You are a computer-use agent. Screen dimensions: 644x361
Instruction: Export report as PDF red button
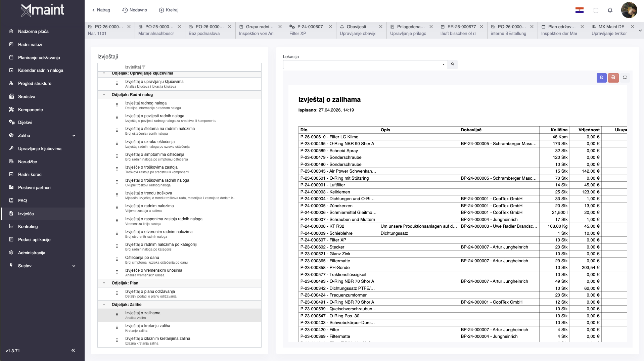pos(613,78)
